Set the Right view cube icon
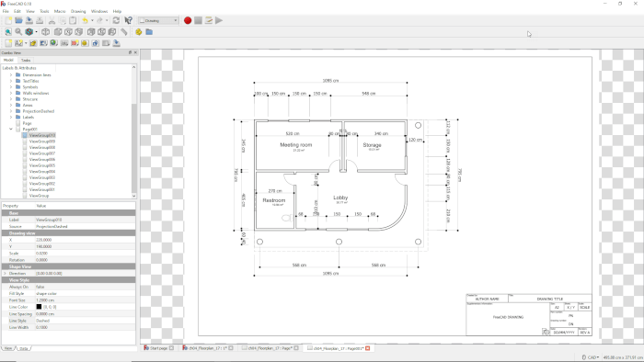The image size is (644, 362). (79, 32)
